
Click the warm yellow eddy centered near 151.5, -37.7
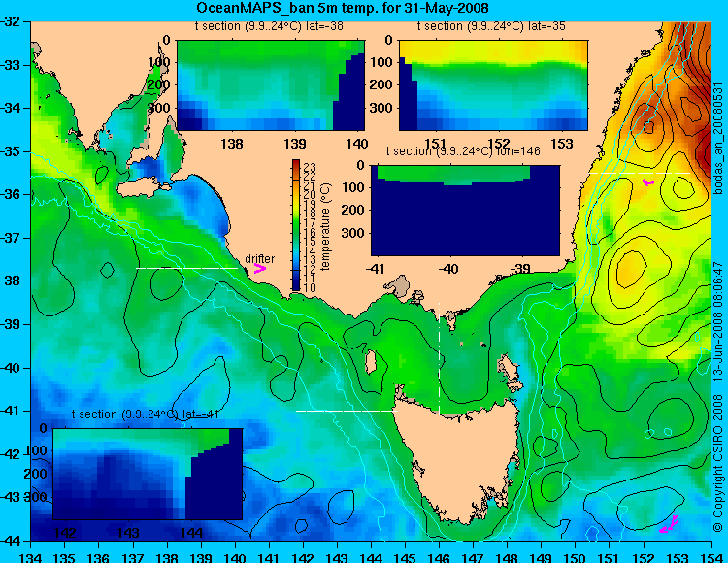point(631,268)
